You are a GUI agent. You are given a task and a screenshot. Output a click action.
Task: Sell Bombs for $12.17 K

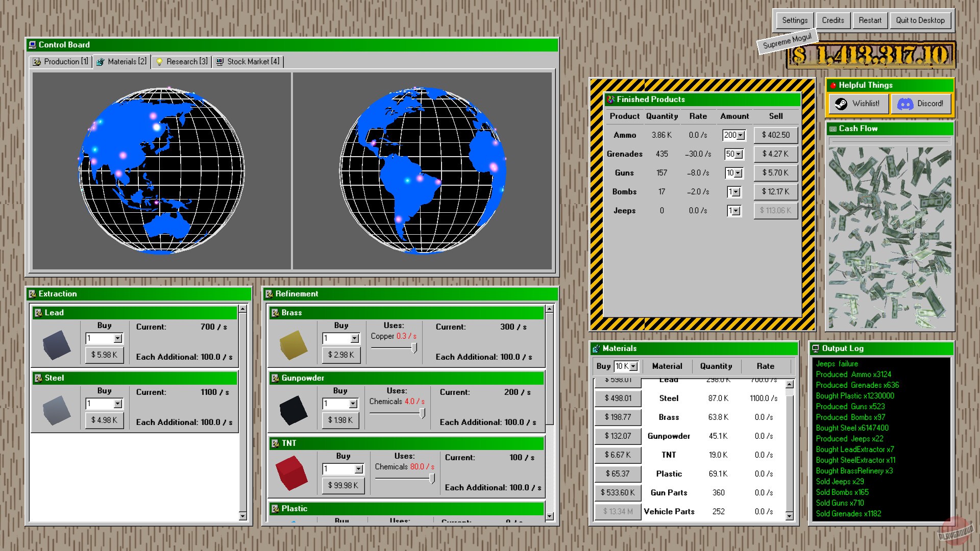coord(775,191)
